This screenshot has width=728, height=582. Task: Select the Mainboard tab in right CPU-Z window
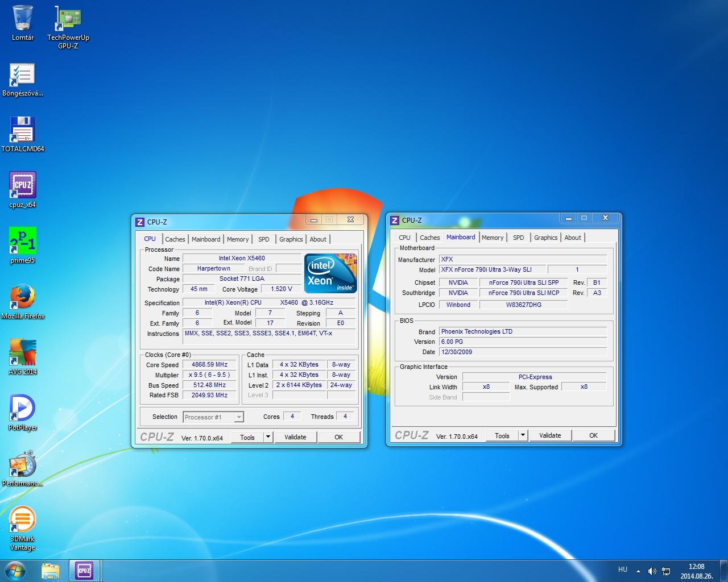click(461, 237)
